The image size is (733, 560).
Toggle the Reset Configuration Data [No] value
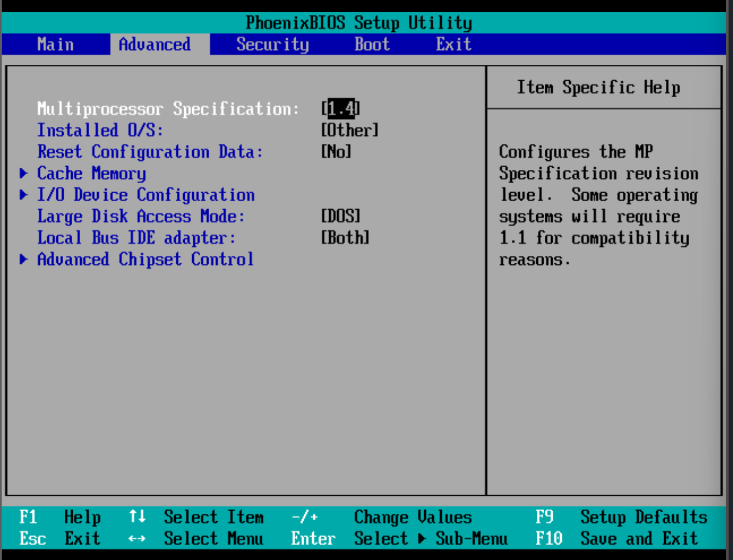click(x=336, y=152)
